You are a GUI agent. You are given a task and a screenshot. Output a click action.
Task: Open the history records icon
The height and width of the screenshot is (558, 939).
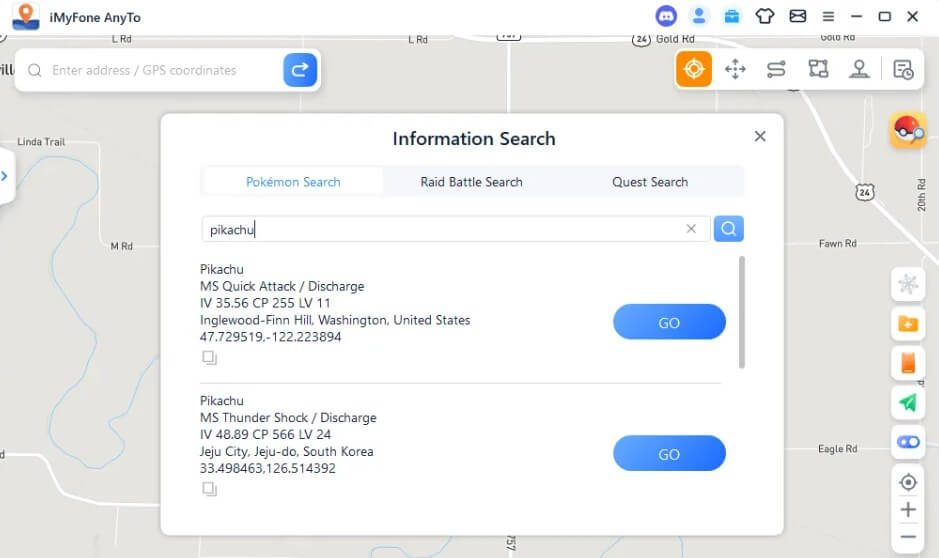coord(903,69)
